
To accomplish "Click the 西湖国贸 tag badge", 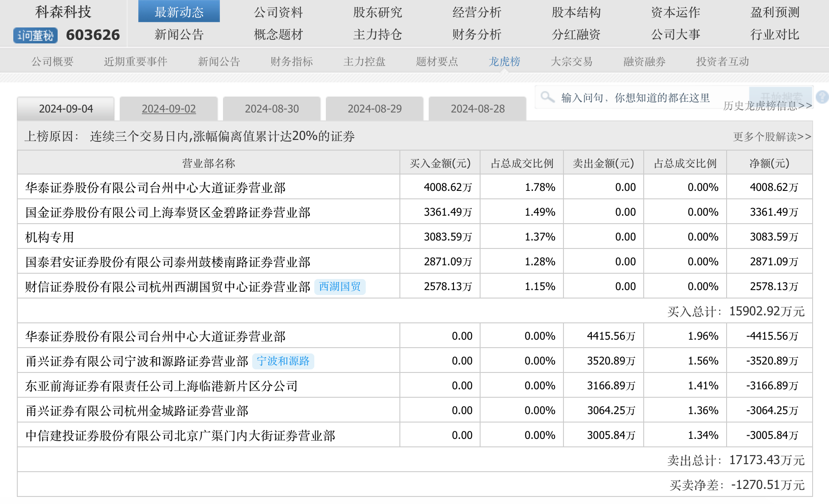I will [340, 287].
